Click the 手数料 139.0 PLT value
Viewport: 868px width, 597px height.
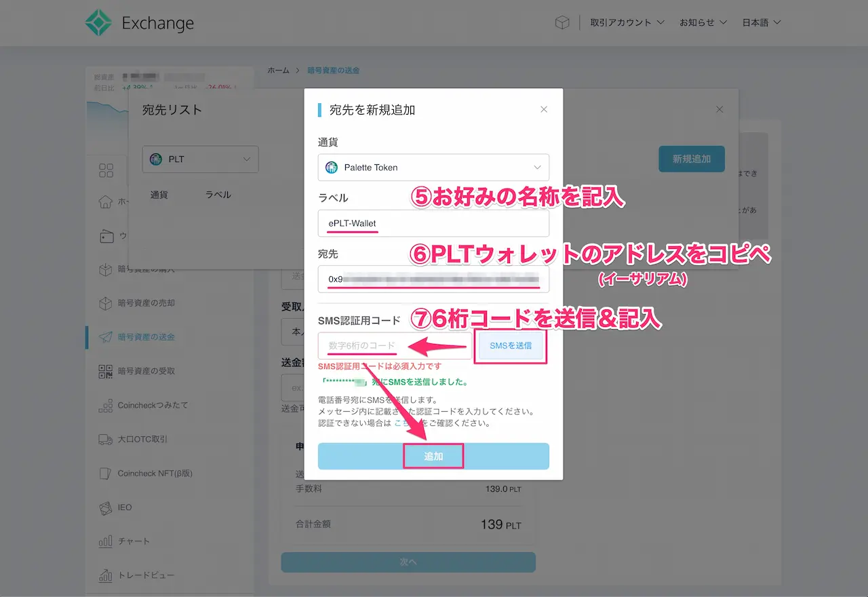pos(503,488)
